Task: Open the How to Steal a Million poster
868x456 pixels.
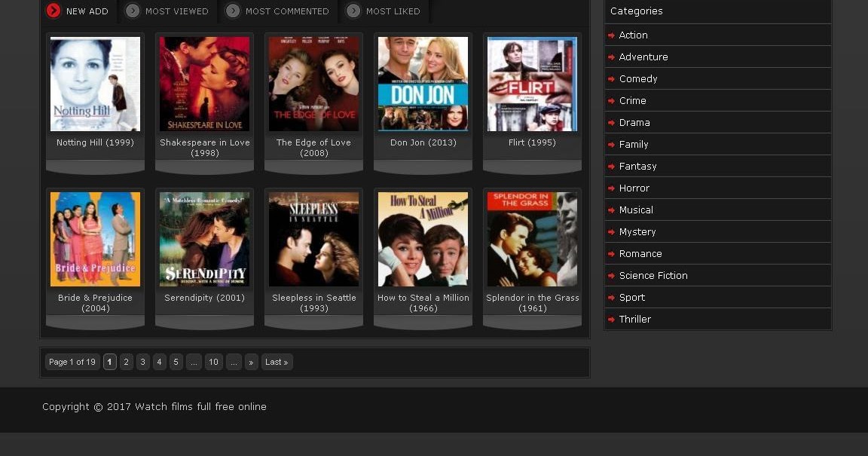Action: [423, 240]
